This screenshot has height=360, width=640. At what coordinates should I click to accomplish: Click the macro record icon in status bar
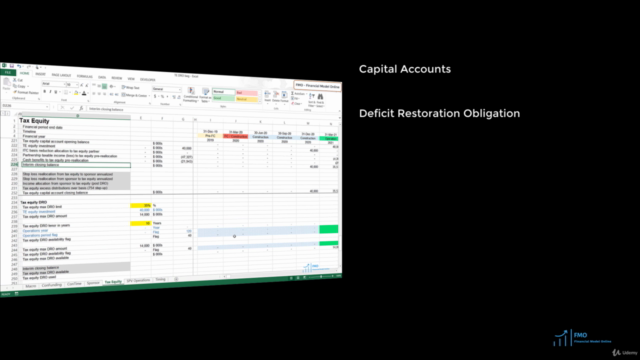(16, 293)
